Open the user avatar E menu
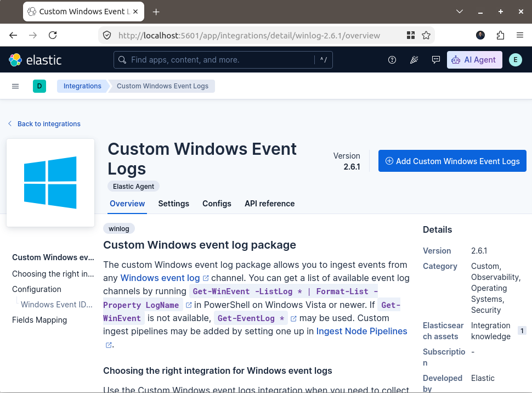532x393 pixels. (x=516, y=60)
